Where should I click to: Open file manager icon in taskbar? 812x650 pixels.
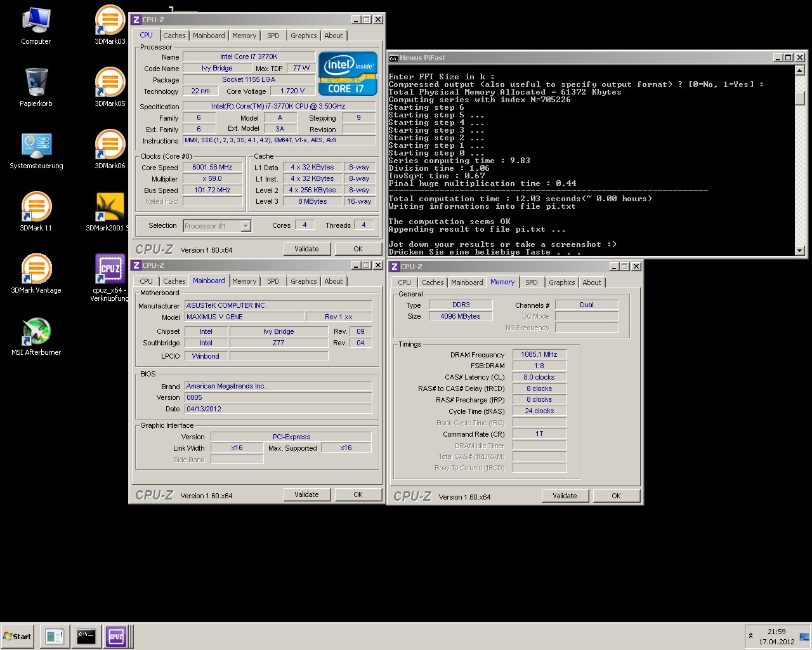tap(55, 636)
